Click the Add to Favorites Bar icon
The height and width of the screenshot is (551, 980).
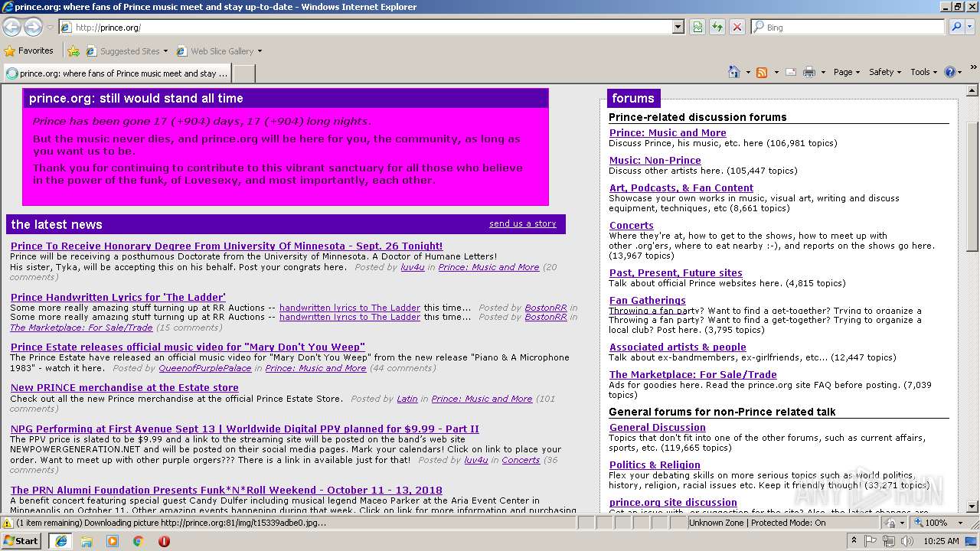[x=73, y=51]
